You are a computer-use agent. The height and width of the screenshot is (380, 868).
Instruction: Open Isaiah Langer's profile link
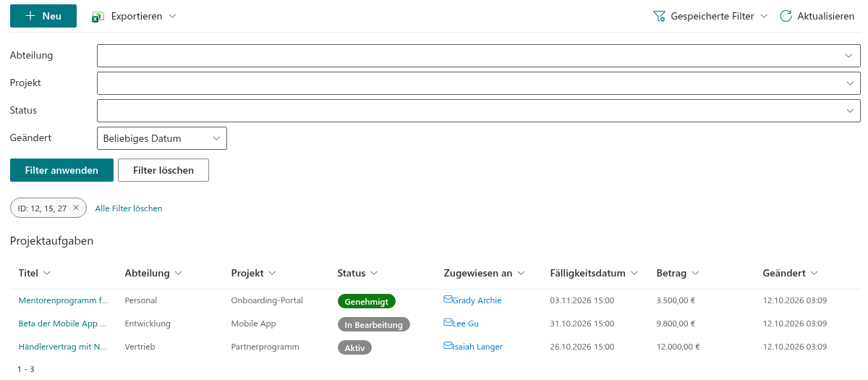coord(478,347)
